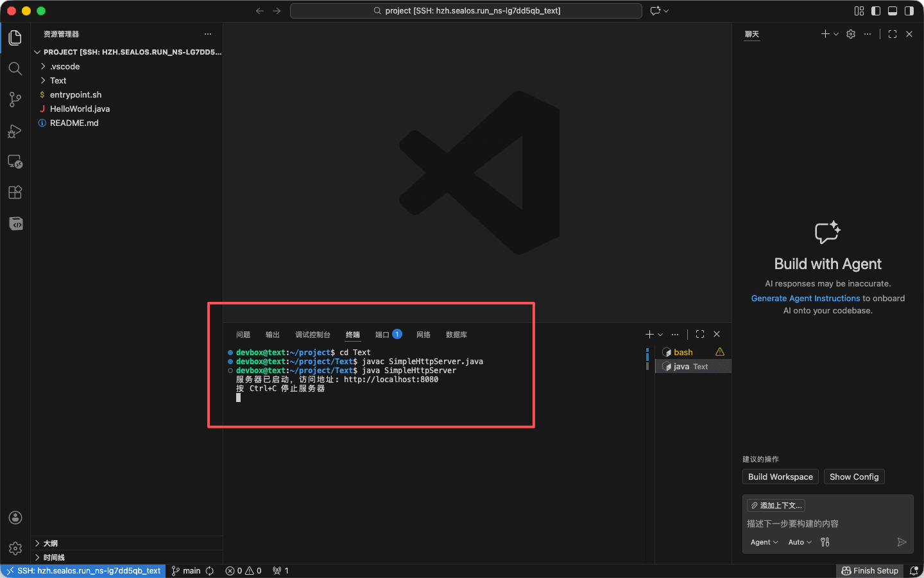Go back using the title bar arrow
The width and height of the screenshot is (924, 578).
[260, 11]
